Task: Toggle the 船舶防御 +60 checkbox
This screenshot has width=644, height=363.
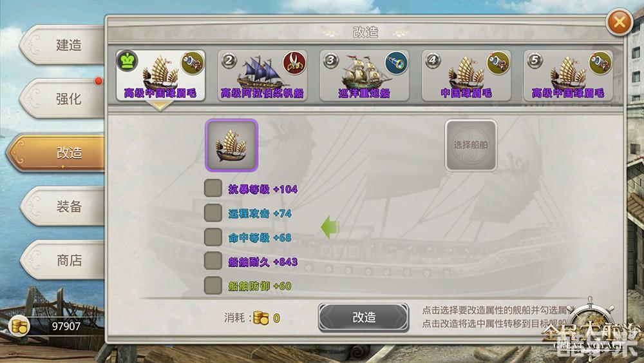Action: (213, 285)
